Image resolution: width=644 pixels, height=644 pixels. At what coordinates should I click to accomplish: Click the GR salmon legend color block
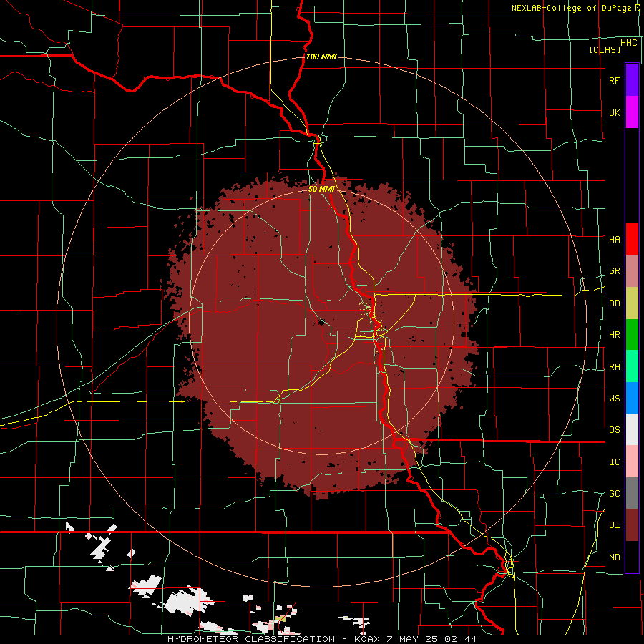(x=632, y=271)
